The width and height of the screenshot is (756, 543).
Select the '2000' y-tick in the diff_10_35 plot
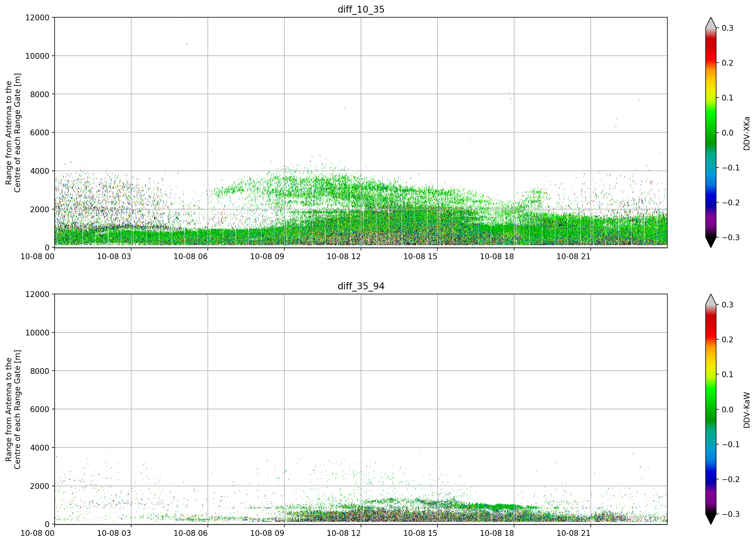tap(40, 209)
